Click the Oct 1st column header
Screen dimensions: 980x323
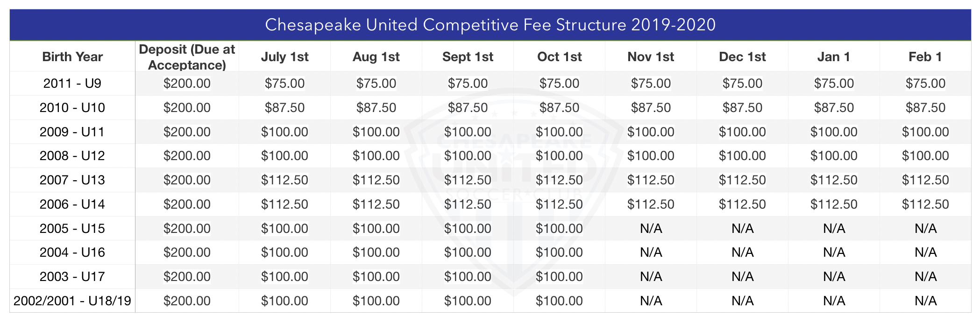559,57
